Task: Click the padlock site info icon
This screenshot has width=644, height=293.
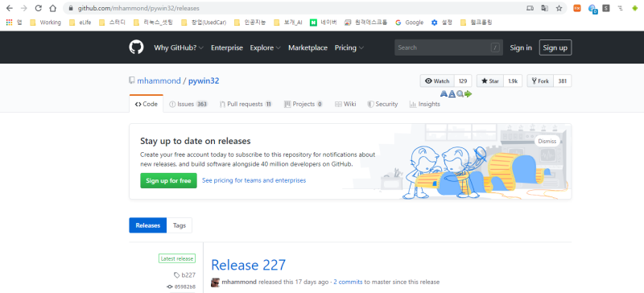Action: (x=71, y=8)
